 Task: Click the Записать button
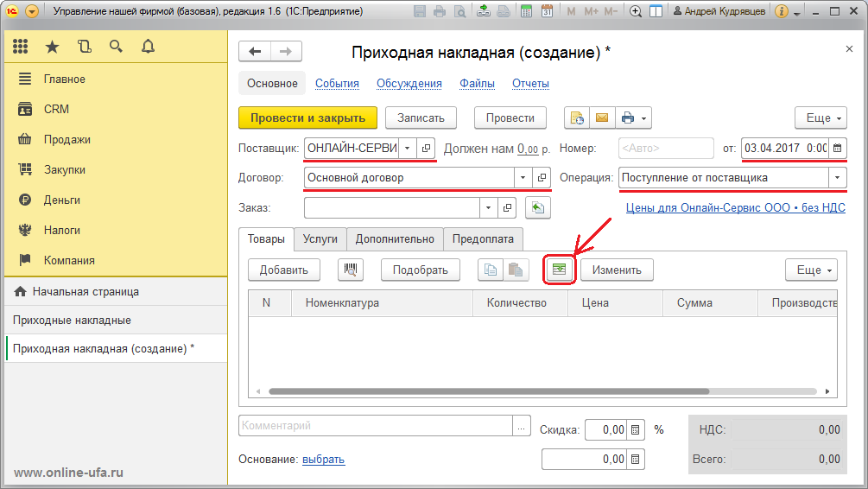pos(421,118)
